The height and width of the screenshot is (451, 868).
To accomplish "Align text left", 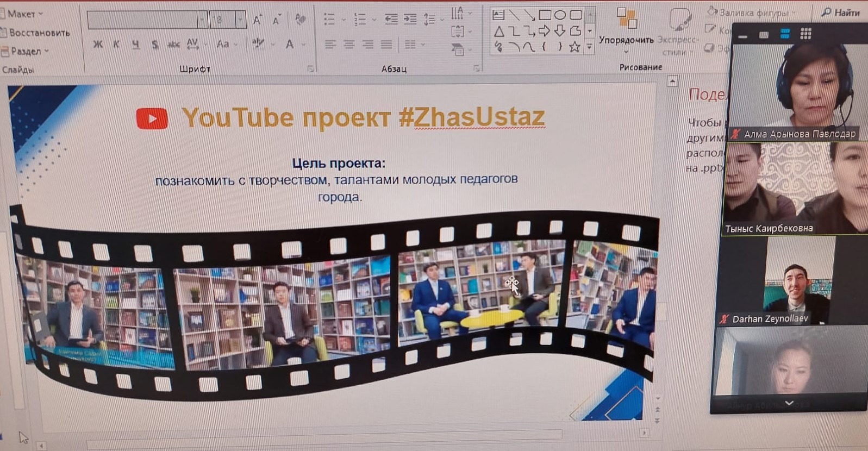I will click(330, 45).
